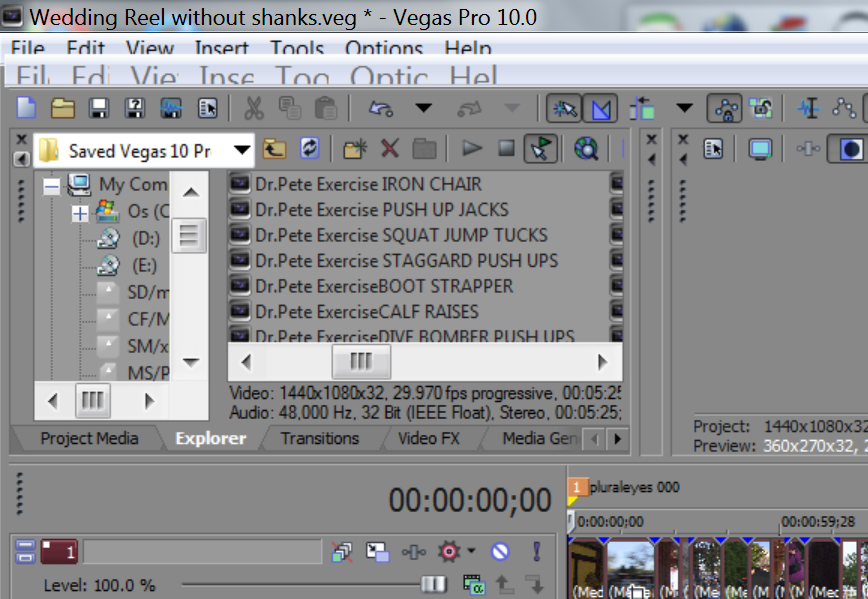Mute track 1
This screenshot has width=868, height=599.
click(500, 551)
